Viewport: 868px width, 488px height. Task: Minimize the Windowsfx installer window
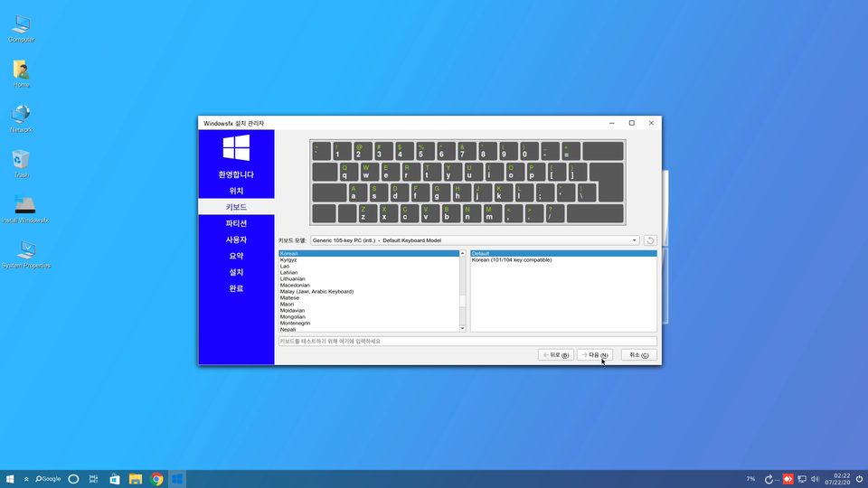[x=612, y=123]
